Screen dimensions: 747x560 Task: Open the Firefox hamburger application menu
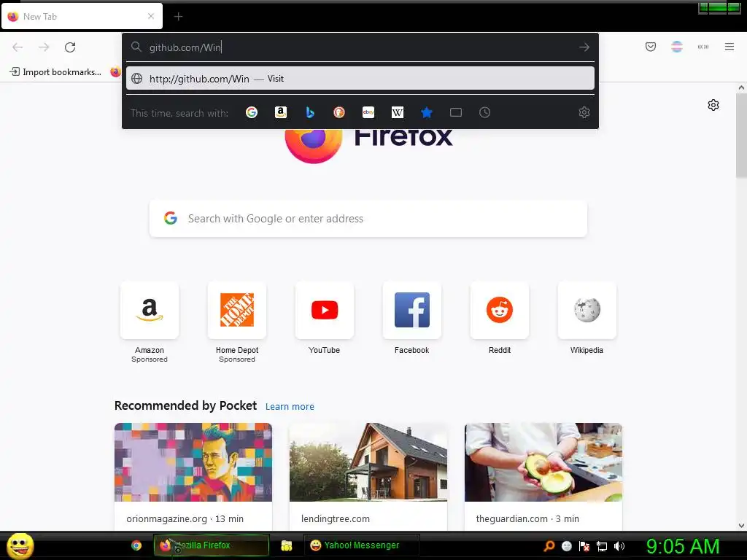(729, 47)
